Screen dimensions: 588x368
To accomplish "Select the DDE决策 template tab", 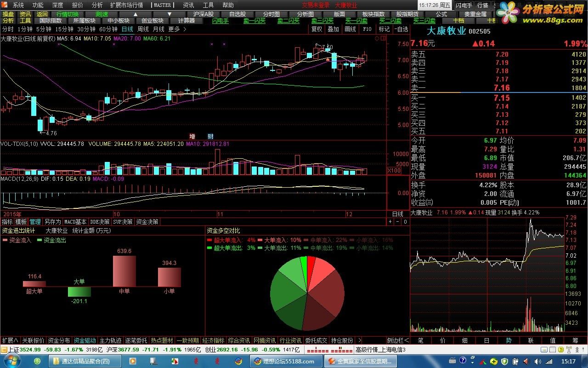I will 100,222.
